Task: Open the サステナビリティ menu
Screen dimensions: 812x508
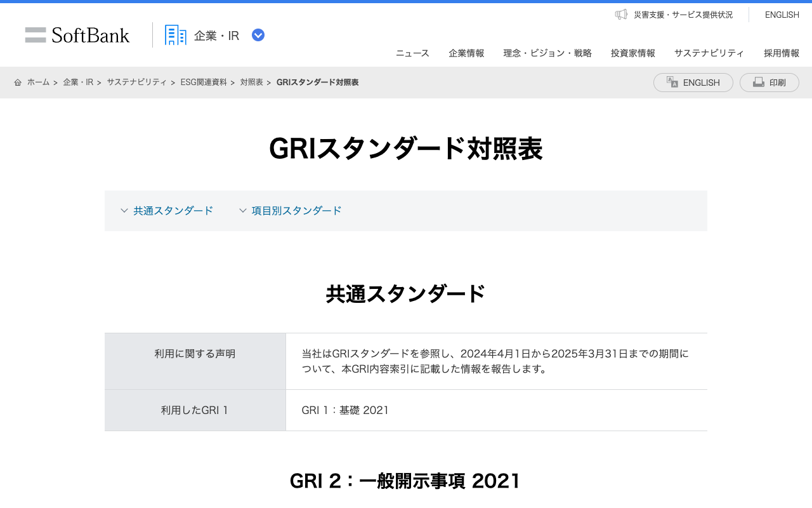Action: click(x=709, y=53)
